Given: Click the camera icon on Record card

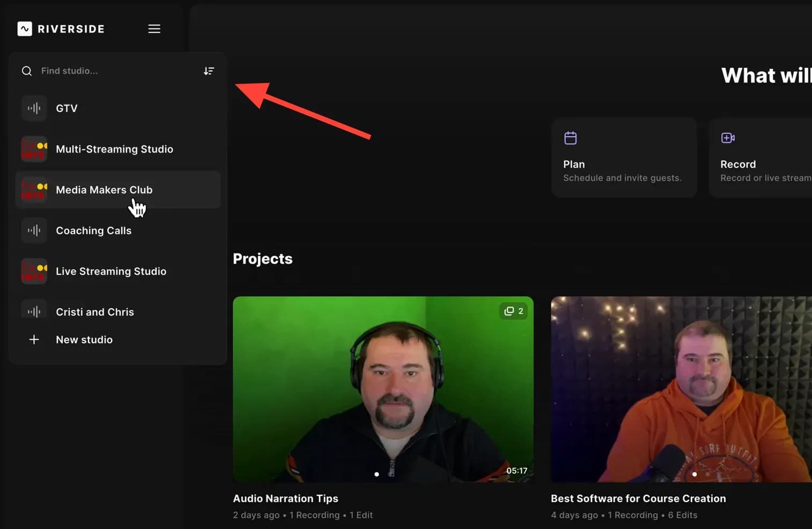Looking at the screenshot, I should tap(728, 138).
